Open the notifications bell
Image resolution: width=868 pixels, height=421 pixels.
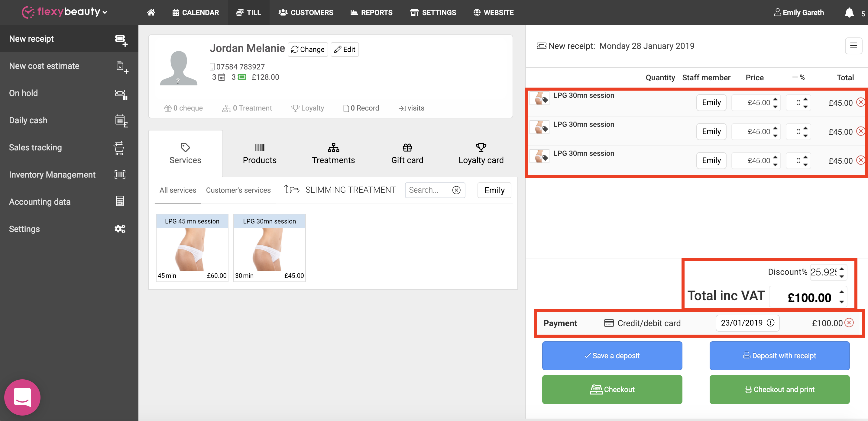(849, 12)
